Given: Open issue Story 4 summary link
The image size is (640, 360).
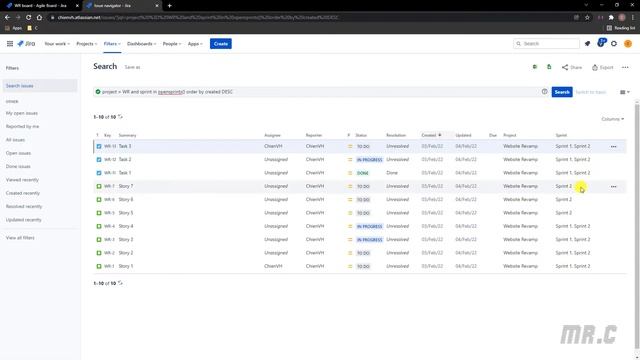Looking at the screenshot, I should (126, 226).
